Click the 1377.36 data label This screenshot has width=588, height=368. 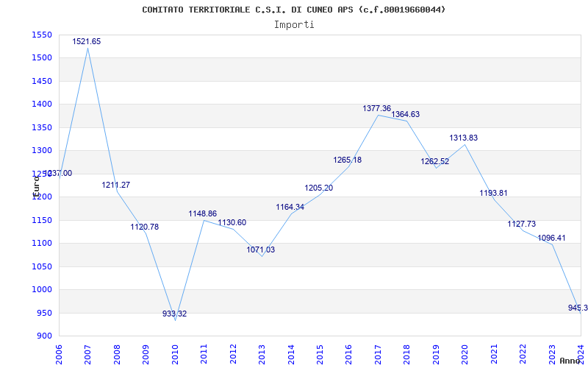coord(377,109)
